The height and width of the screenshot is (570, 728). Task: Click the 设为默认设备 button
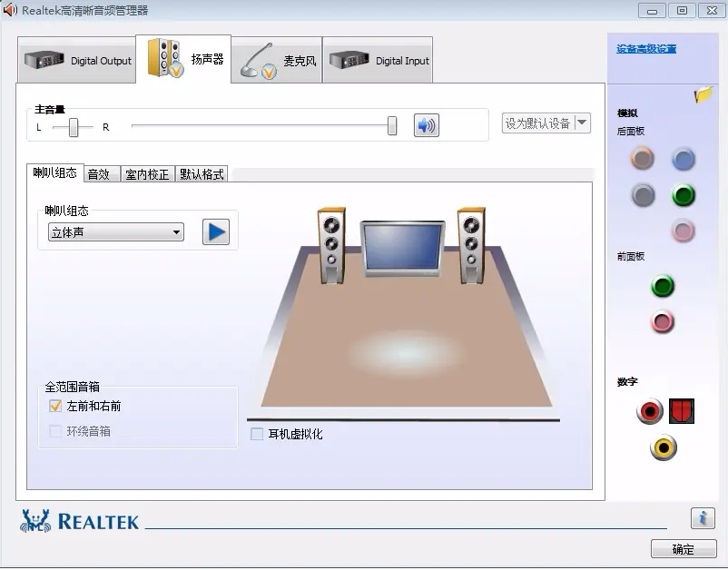(537, 123)
